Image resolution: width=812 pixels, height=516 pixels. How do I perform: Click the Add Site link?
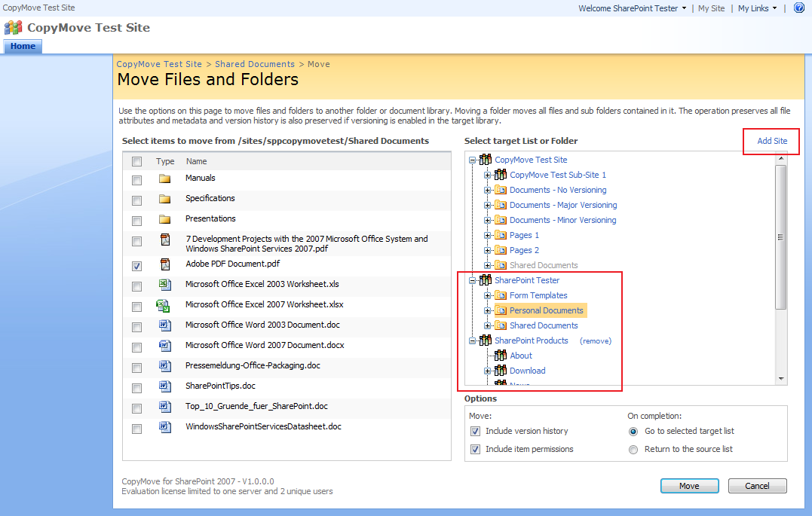click(x=772, y=141)
